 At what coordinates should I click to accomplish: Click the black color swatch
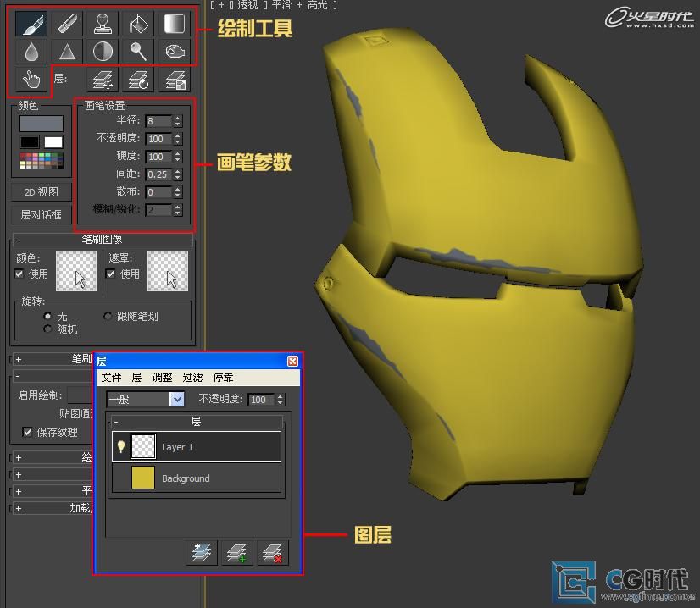(30, 142)
